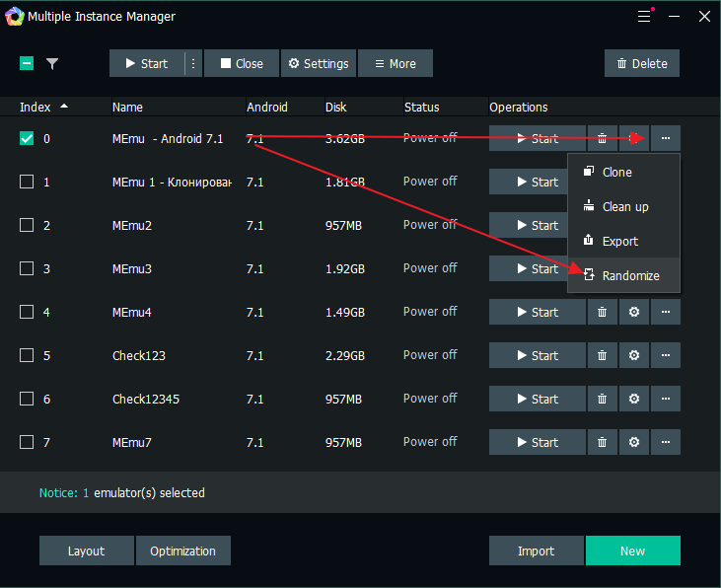
Task: Open the toolbar Settings button
Action: pyautogui.click(x=319, y=63)
